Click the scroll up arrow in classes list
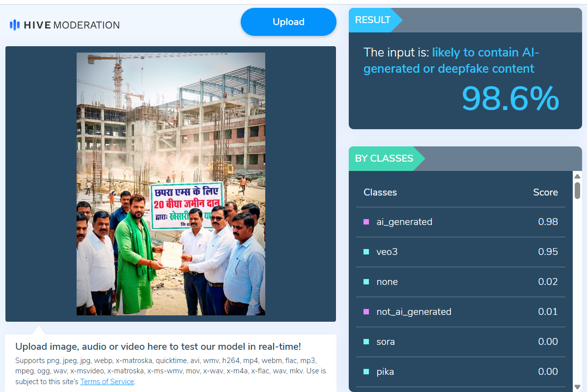The width and height of the screenshot is (587, 392). [x=577, y=176]
